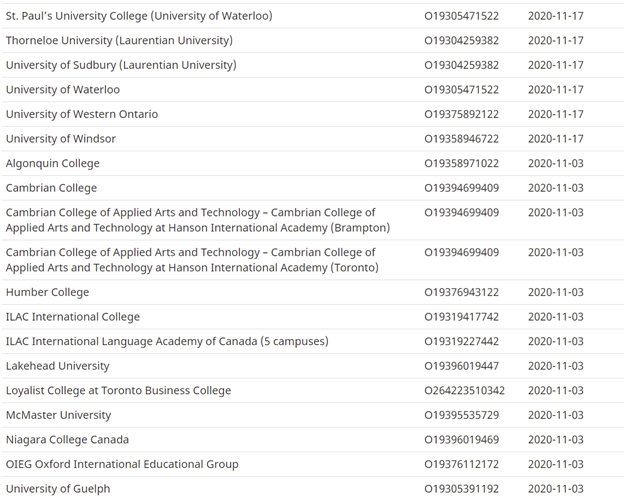The image size is (624, 498).
Task: Click the University of Waterloo row
Action: pyautogui.click(x=54, y=90)
